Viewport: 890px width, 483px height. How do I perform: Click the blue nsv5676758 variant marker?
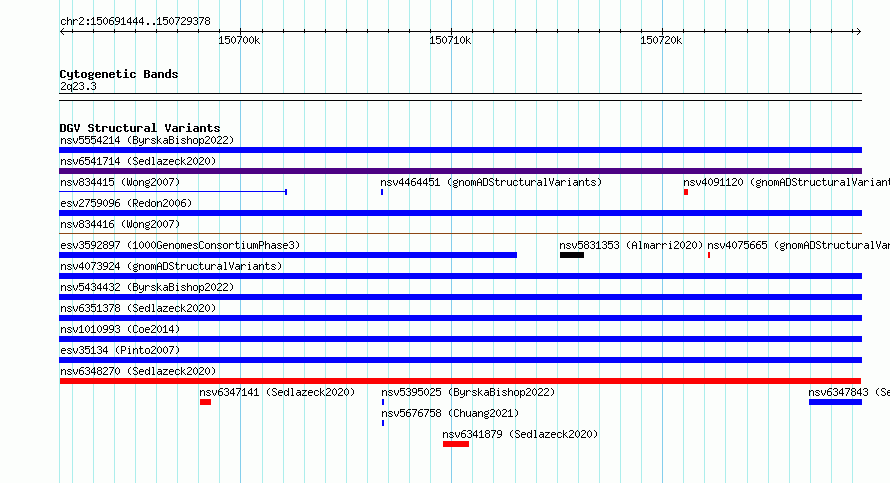[x=383, y=423]
